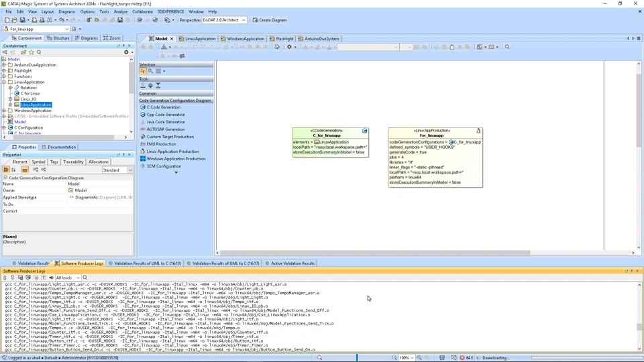Click the diagram search magnifier icon
The width and height of the screenshot is (644, 362).
(507, 47)
